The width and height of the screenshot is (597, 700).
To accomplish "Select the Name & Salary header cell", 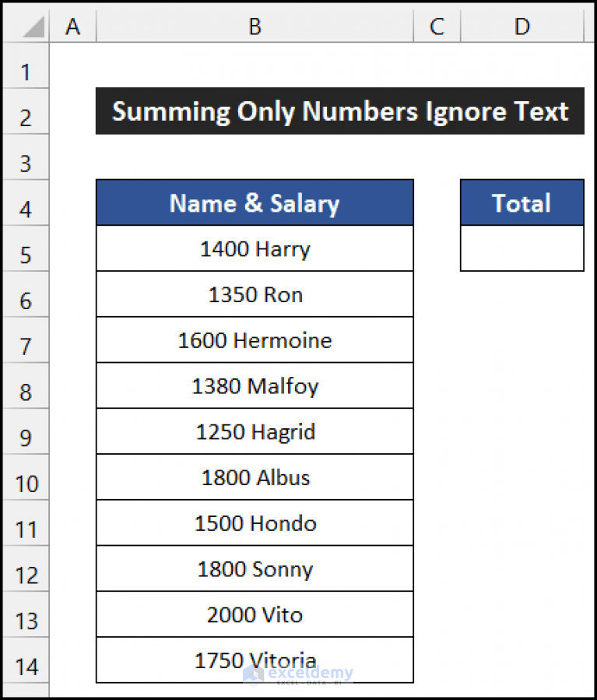I will click(x=255, y=203).
